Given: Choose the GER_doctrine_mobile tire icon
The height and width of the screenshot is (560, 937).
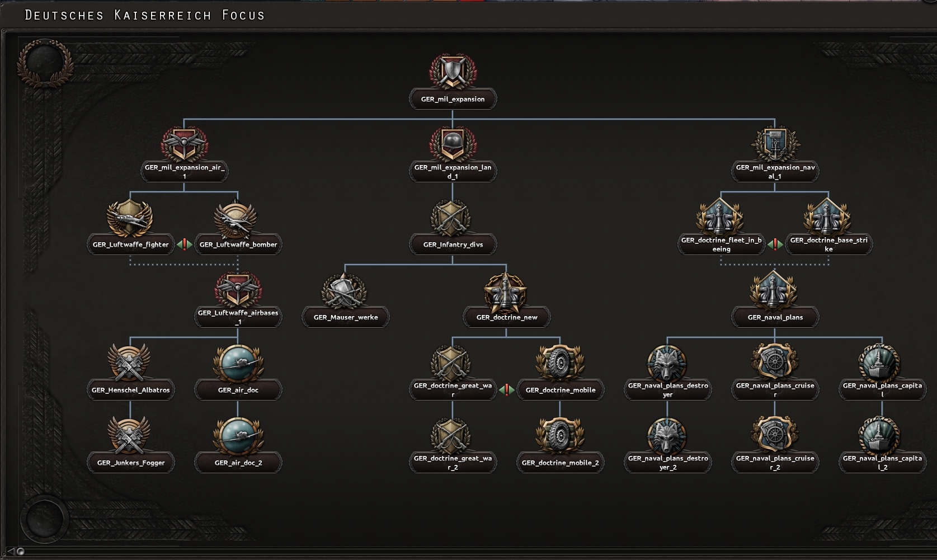Looking at the screenshot, I should pyautogui.click(x=560, y=363).
